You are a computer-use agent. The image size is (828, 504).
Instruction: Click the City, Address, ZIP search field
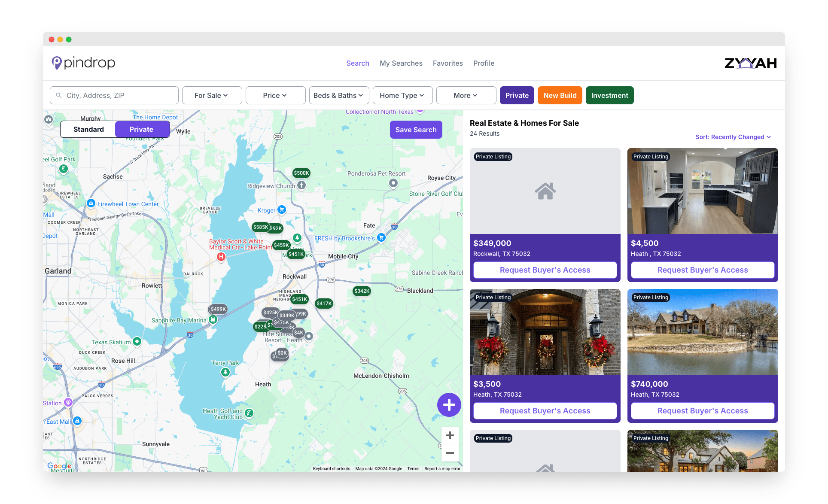coord(114,95)
